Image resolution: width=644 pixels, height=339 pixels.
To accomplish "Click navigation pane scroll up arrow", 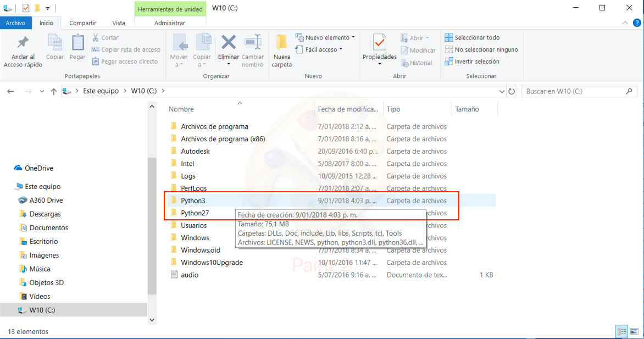I will coord(152,107).
